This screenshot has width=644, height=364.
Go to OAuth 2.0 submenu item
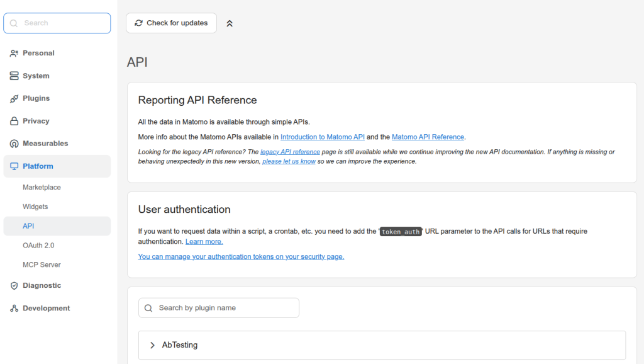[x=57, y=245]
